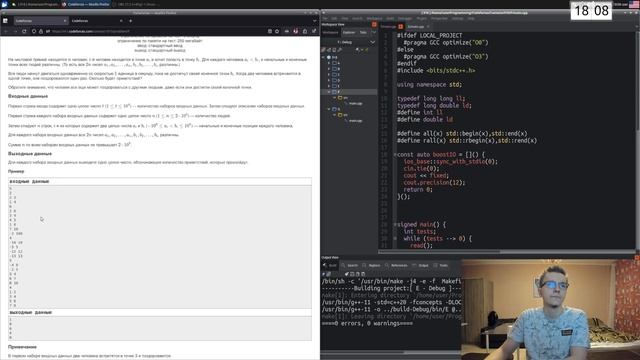The height and width of the screenshot is (360, 640).
Task: Open the 'F : Debug' build configuration dropdown
Action: click(349, 42)
